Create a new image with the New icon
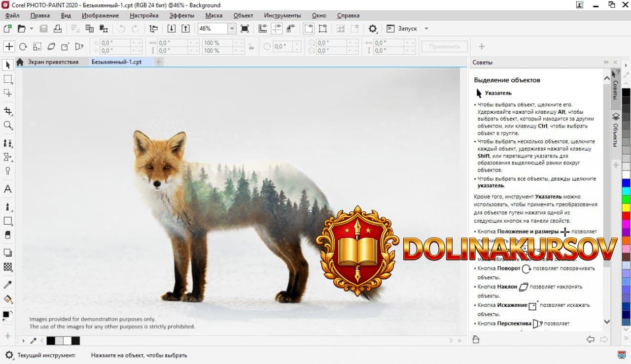The width and height of the screenshot is (631, 364). tap(7, 28)
